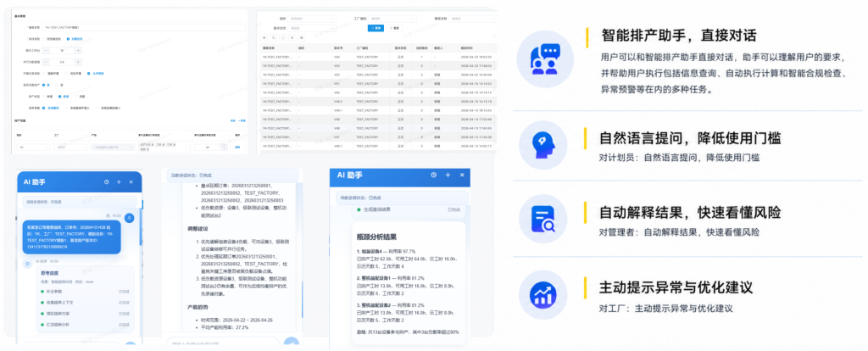Click plus icon in right AI 助手 header
This screenshot has width=868, height=351.
(x=446, y=175)
